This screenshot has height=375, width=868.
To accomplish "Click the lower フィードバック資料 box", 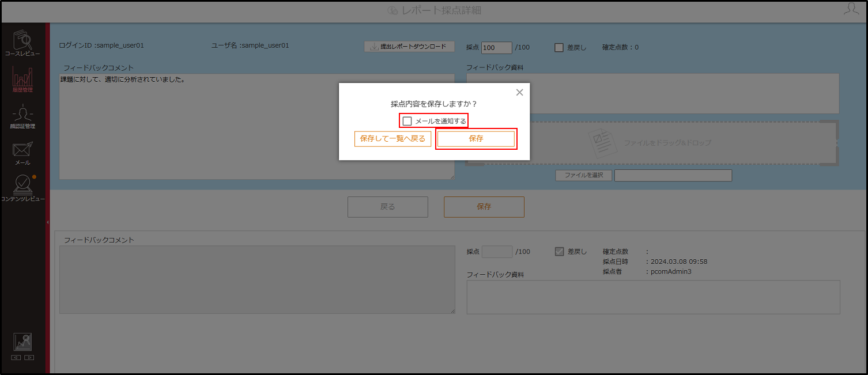I will tap(653, 297).
